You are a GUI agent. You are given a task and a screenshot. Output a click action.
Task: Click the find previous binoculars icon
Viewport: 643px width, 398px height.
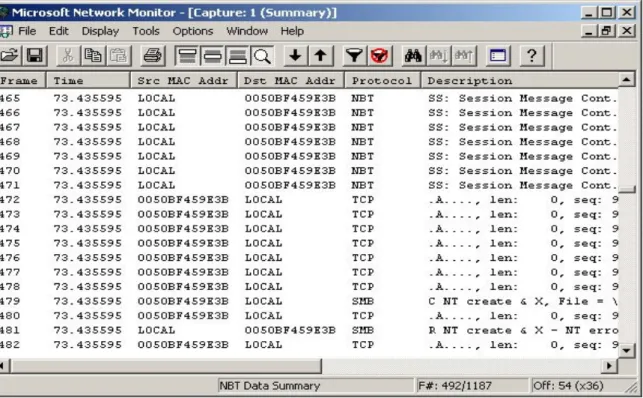[464, 56]
